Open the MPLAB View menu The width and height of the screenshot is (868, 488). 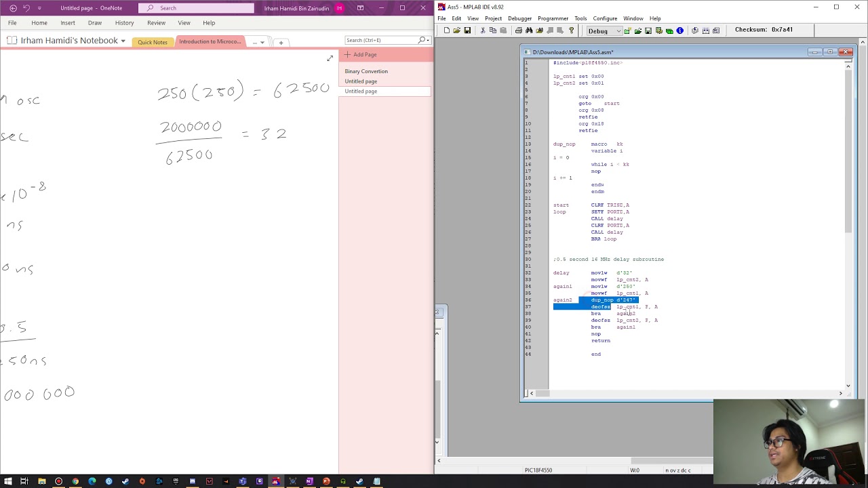click(473, 18)
